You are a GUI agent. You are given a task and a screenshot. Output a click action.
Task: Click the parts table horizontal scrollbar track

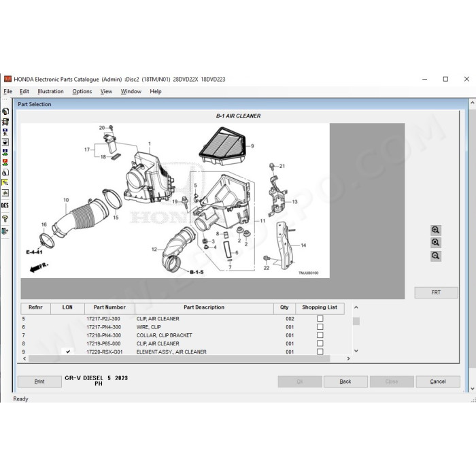point(179,358)
